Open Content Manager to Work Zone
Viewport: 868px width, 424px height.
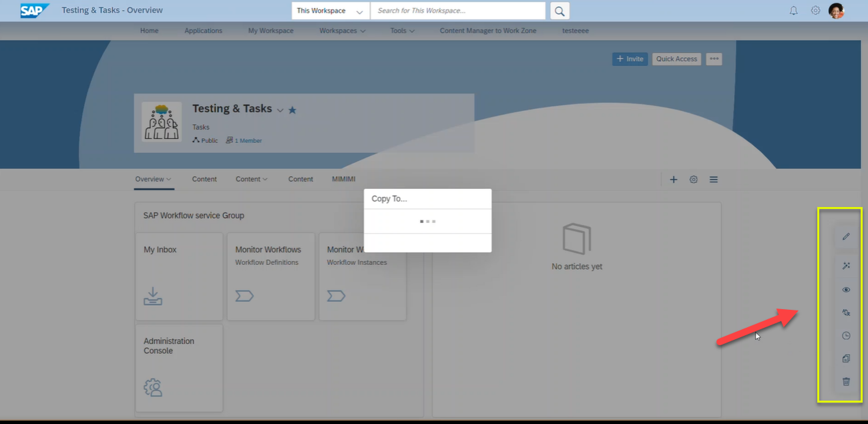pos(488,31)
